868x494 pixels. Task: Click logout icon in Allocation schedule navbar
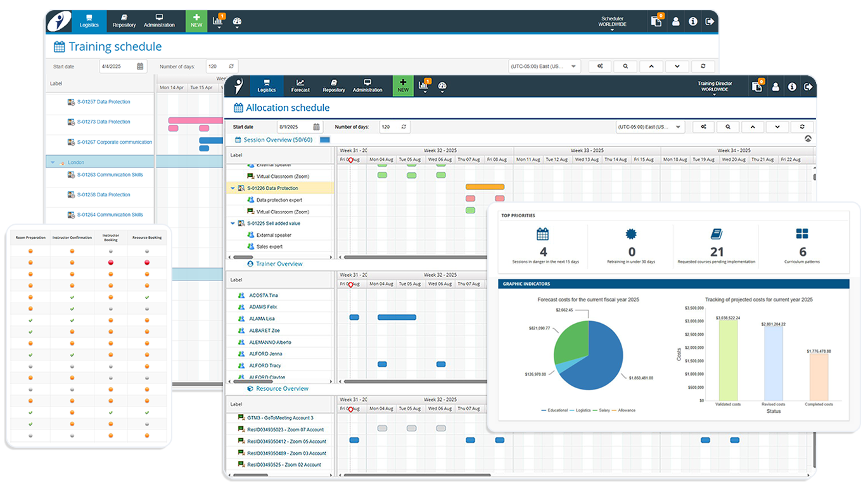point(808,87)
